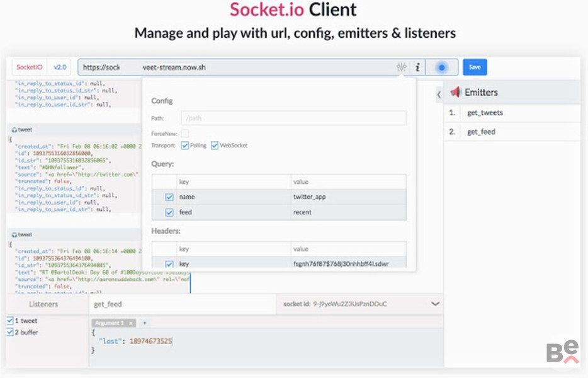Expand the socket id chevron dropdown
This screenshot has width=588, height=378.
(435, 304)
